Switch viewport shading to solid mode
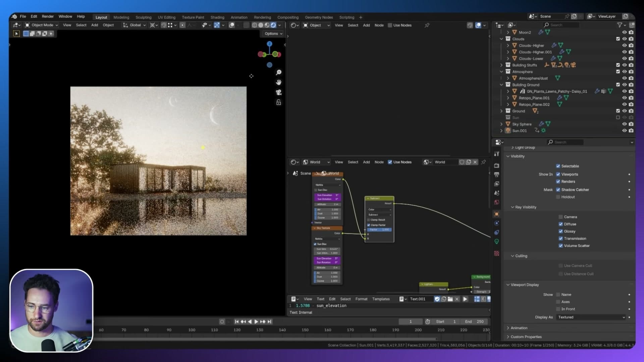Screen dimensions: 644x362 [261, 25]
